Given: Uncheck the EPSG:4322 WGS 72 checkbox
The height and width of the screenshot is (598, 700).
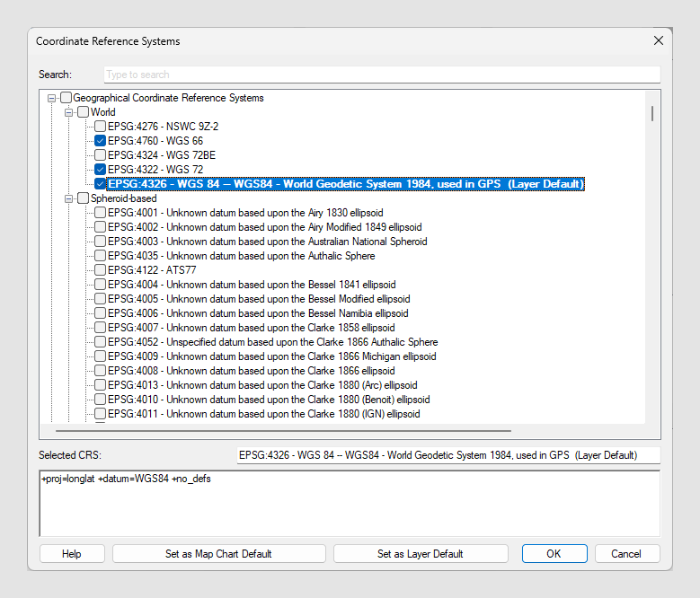Looking at the screenshot, I should point(100,170).
